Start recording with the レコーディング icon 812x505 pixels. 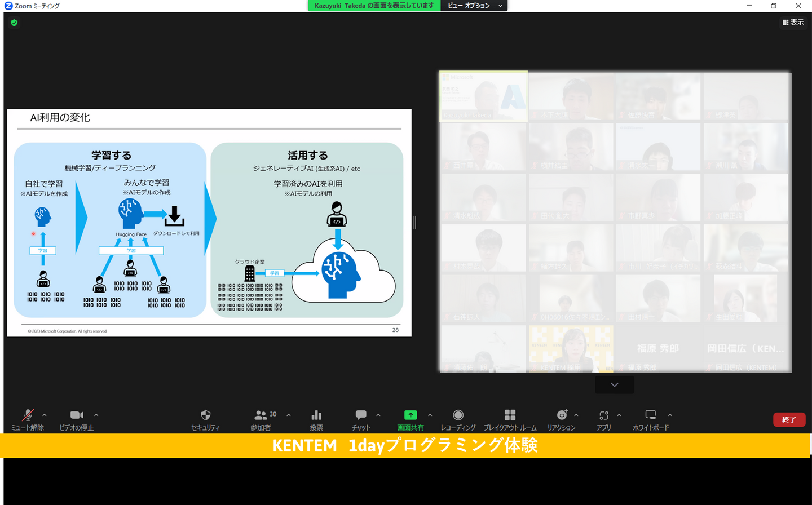[458, 415]
